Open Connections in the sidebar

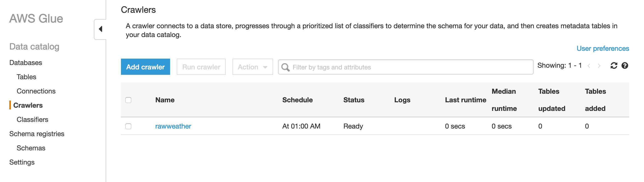point(36,91)
